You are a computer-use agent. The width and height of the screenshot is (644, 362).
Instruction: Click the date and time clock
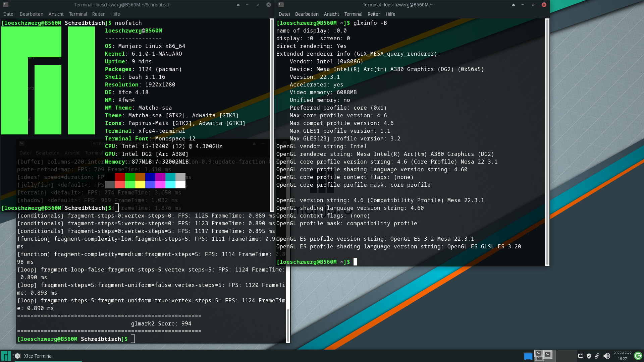622,356
